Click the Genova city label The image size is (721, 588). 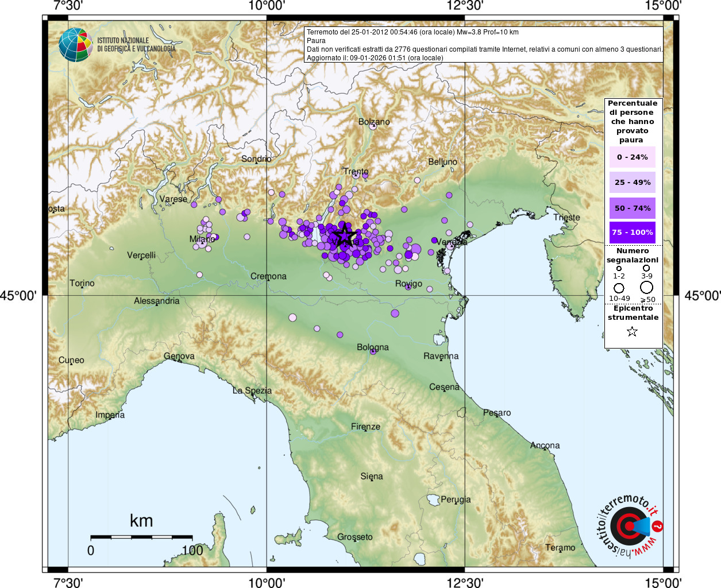179,356
